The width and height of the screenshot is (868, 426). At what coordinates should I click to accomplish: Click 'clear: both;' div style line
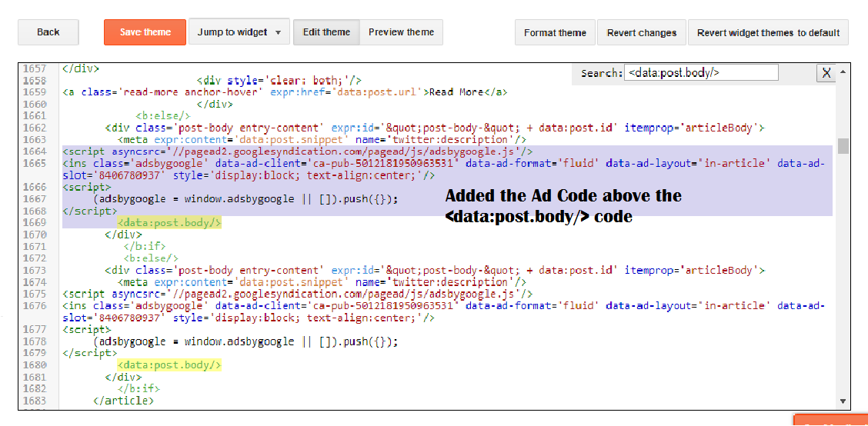279,81
